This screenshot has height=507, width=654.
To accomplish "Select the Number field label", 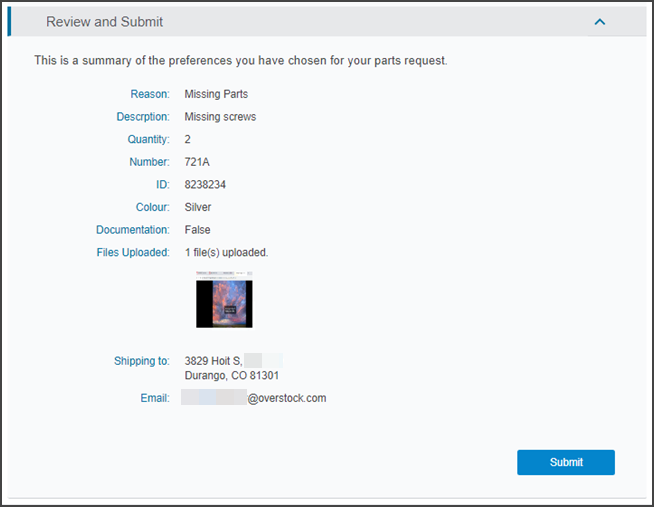I will (149, 162).
